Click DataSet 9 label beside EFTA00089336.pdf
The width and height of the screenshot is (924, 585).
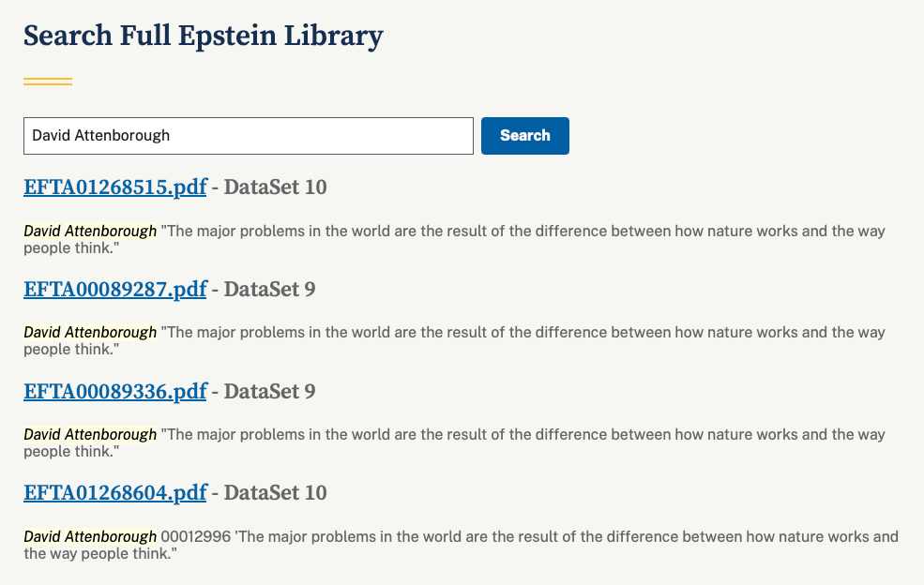269,391
